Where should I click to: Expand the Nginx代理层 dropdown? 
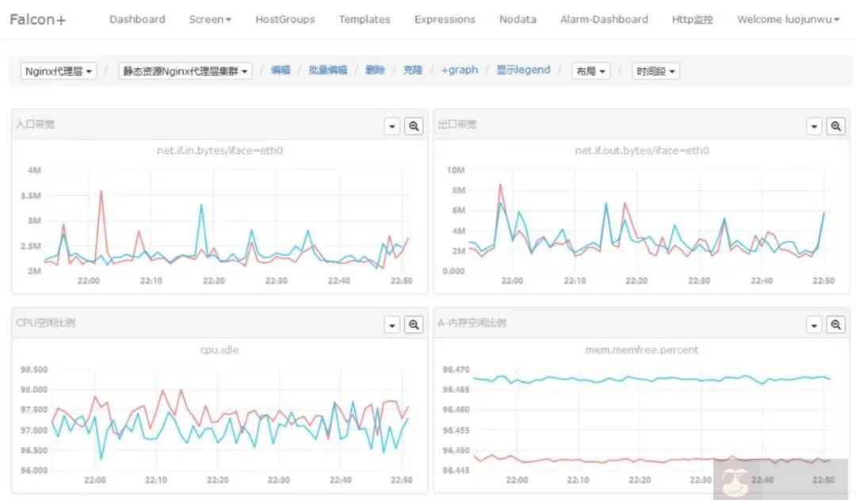pyautogui.click(x=59, y=71)
